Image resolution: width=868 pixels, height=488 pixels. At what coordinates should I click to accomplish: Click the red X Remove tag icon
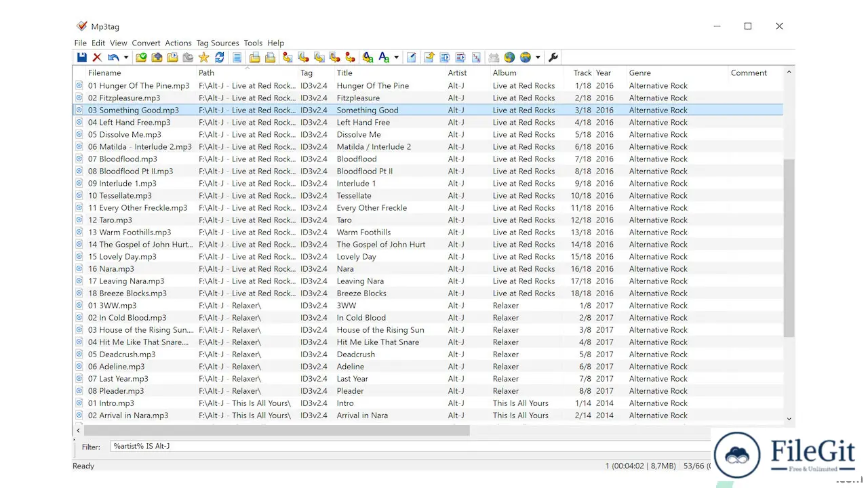coord(97,58)
